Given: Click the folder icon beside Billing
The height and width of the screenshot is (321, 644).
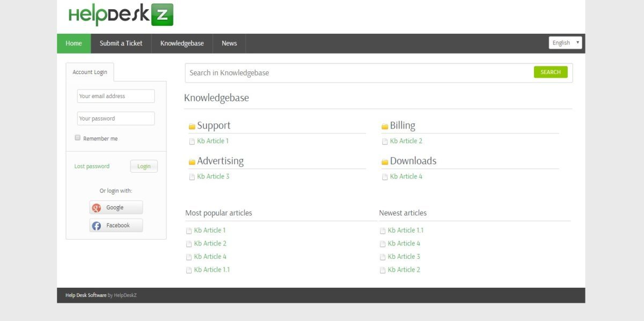Looking at the screenshot, I should tap(385, 125).
